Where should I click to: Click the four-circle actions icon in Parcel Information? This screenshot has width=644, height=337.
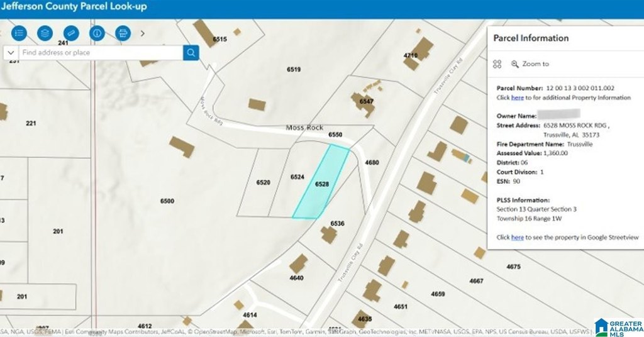coord(497,64)
